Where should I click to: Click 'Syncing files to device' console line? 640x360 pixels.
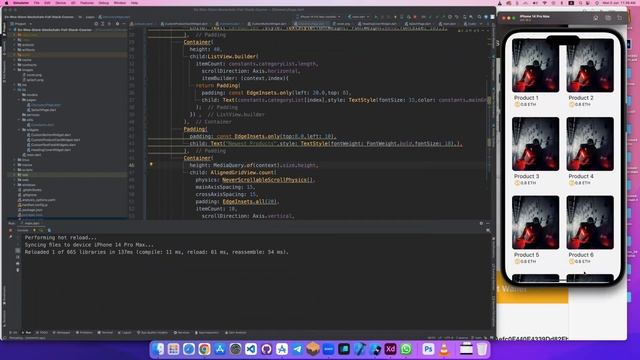89,245
